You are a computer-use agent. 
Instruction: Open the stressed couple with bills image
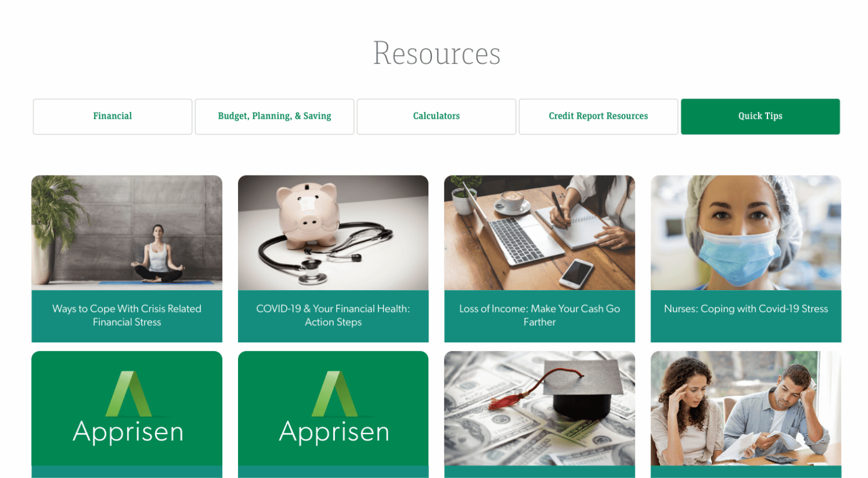tap(746, 409)
